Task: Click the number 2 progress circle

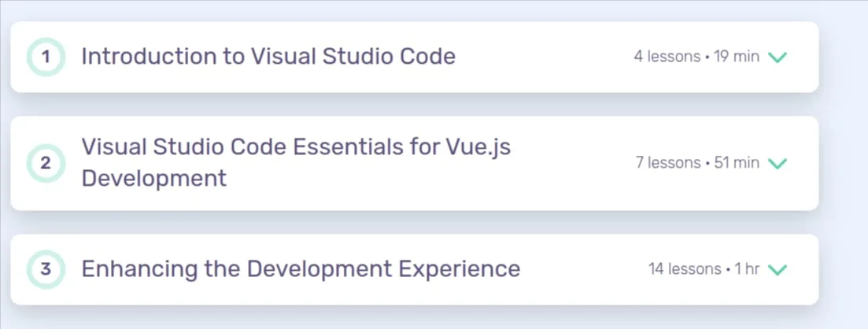Action: [46, 163]
